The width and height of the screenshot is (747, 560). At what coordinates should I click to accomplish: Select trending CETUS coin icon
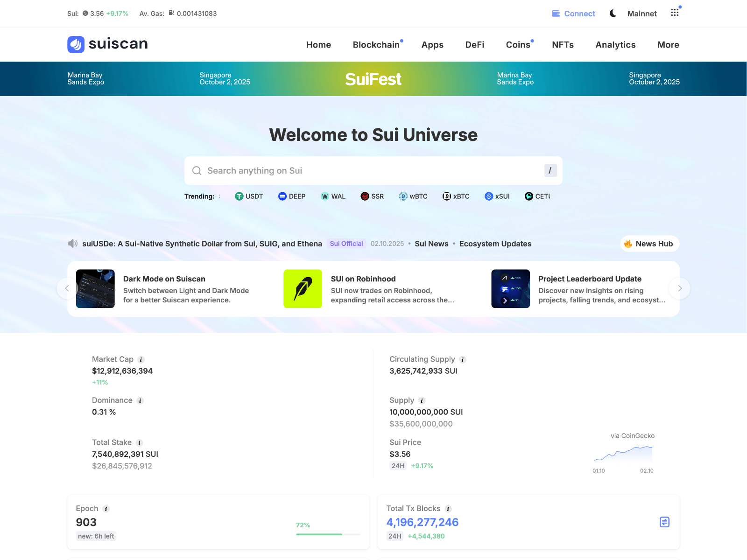529,196
